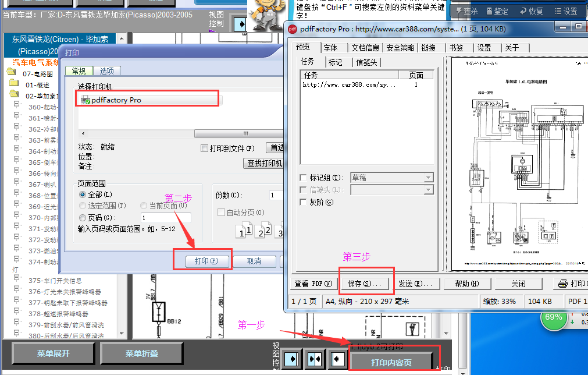Image resolution: width=588 pixels, height=375 pixels.
Task: Select the 全部 page range radio button
Action: click(83, 194)
